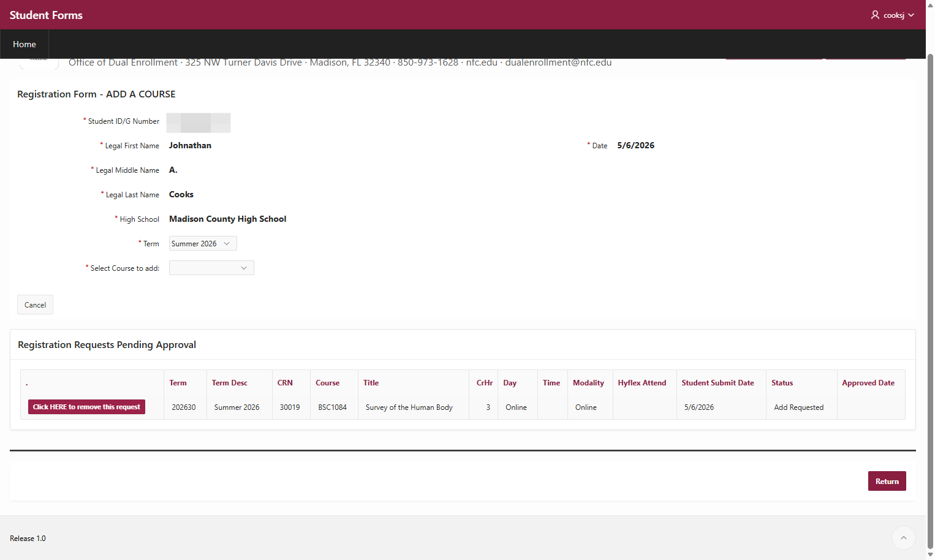Open the cooksj account dropdown chevron
The height and width of the screenshot is (560, 935).
click(x=911, y=15)
